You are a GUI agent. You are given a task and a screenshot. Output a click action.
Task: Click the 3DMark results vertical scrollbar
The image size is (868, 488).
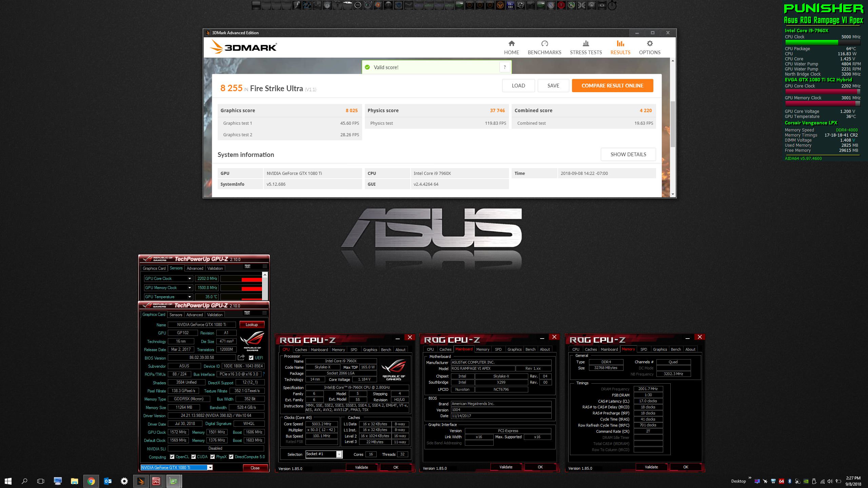[x=673, y=124]
